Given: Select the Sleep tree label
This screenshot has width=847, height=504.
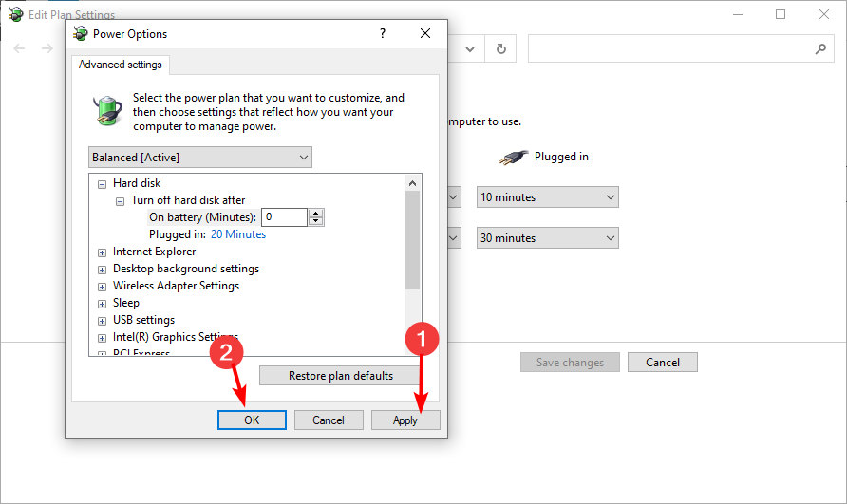Looking at the screenshot, I should click(x=126, y=303).
